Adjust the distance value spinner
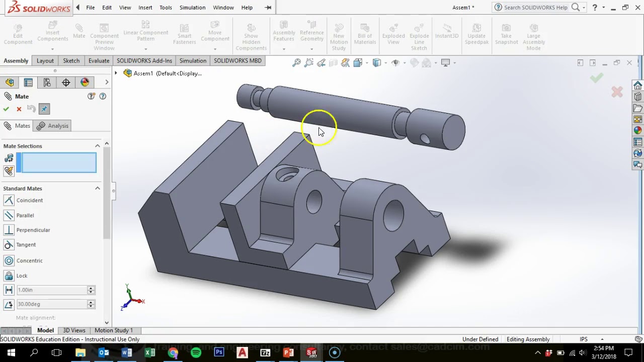This screenshot has height=362, width=644. (91, 290)
